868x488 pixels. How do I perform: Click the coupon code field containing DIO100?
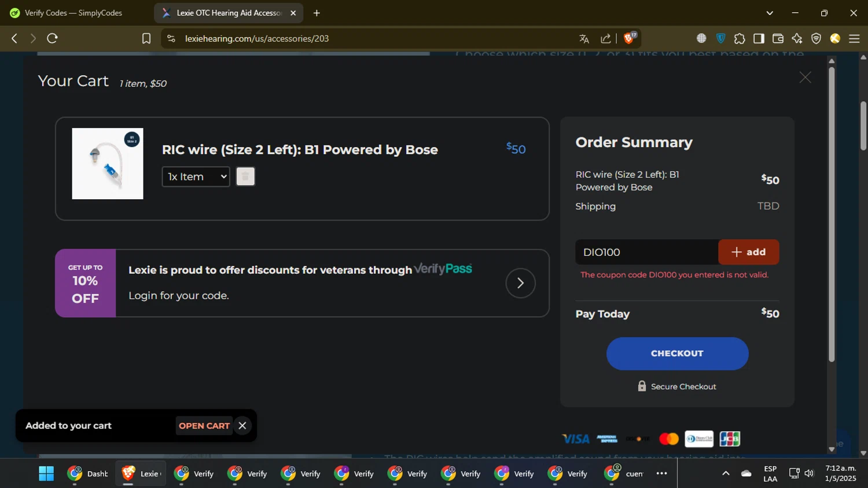646,252
